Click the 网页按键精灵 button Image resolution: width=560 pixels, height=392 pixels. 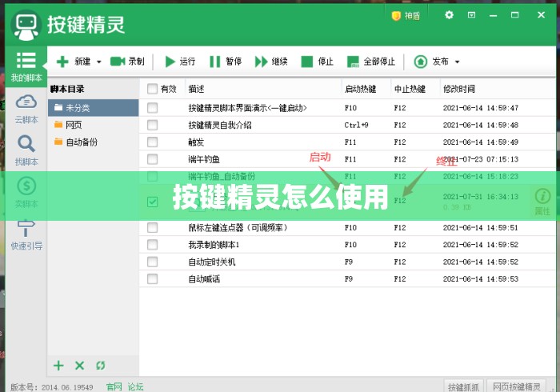coord(517,386)
